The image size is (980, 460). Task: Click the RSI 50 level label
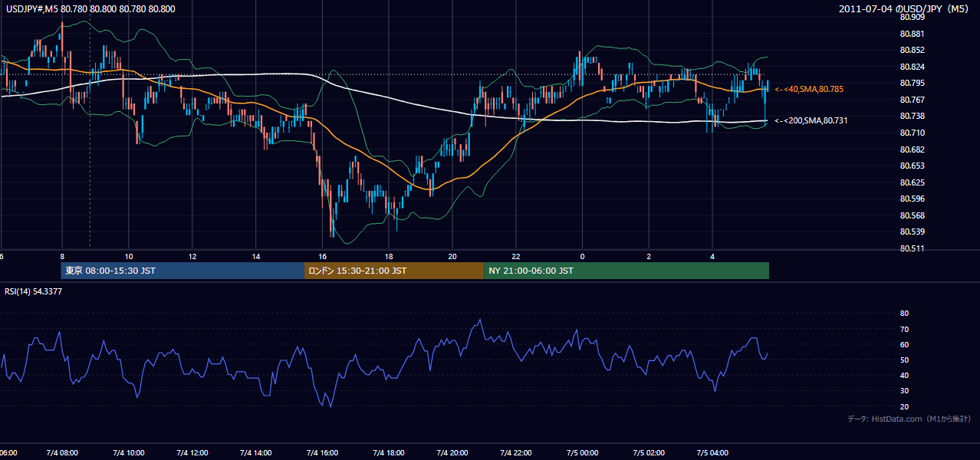coord(904,360)
